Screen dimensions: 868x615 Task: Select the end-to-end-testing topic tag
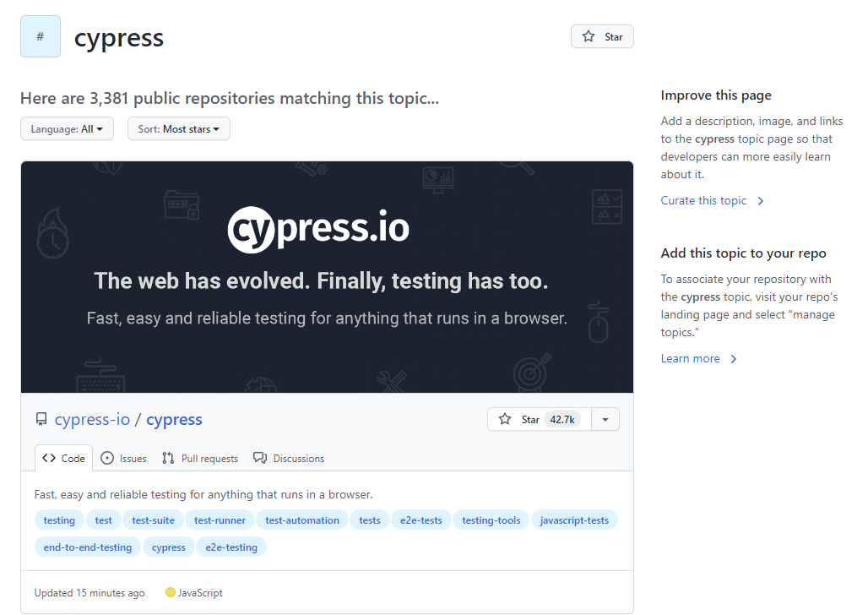tap(88, 547)
